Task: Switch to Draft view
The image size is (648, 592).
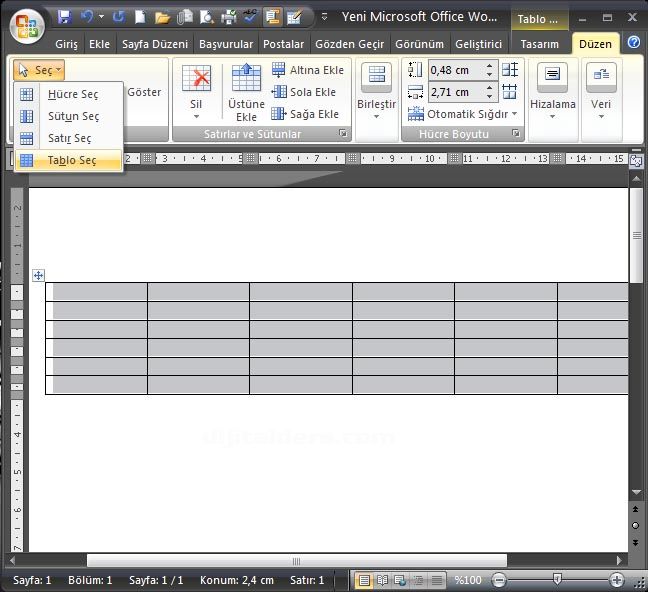Action: point(437,580)
